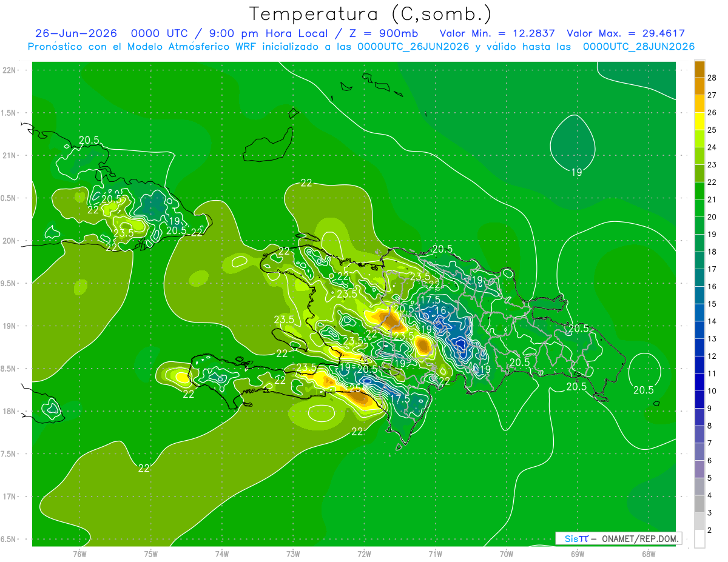Click the "15" label on the color scale
The width and height of the screenshot is (728, 562).
(x=712, y=304)
